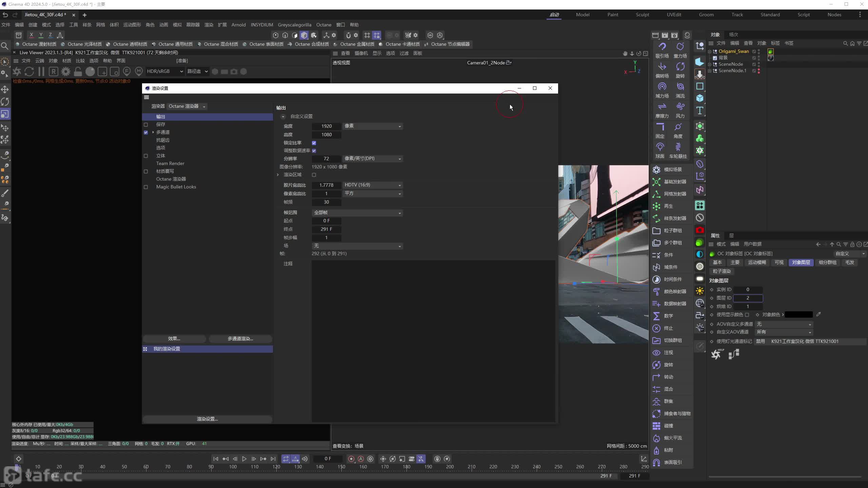
Task: Open the 渲染器 Octane renderer dropdown
Action: (x=187, y=106)
